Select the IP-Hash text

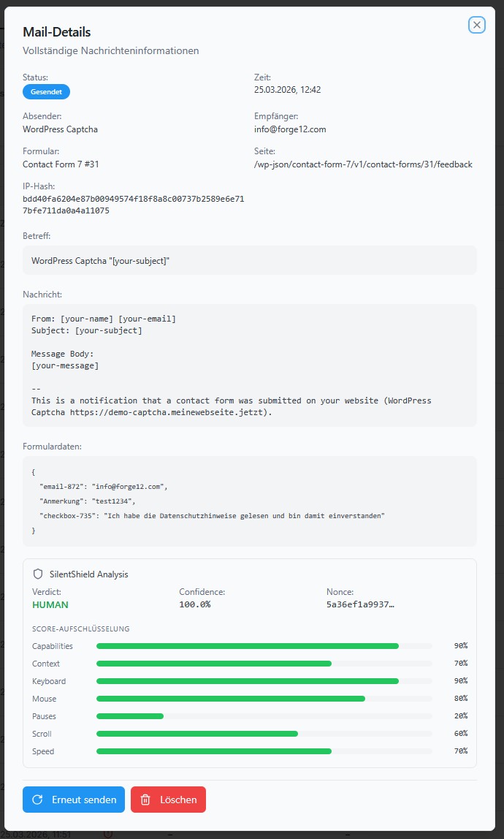click(135, 204)
